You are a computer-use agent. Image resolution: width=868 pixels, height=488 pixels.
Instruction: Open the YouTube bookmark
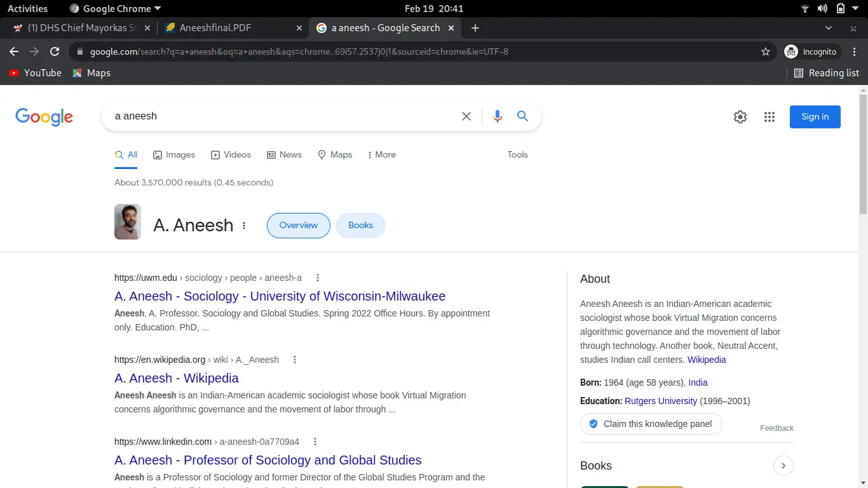click(x=36, y=73)
